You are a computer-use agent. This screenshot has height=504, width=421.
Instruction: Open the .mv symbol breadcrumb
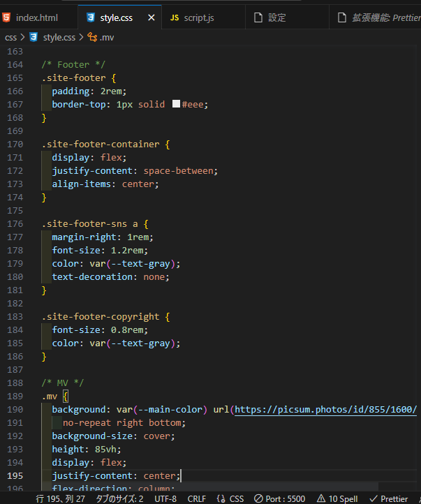coord(107,38)
